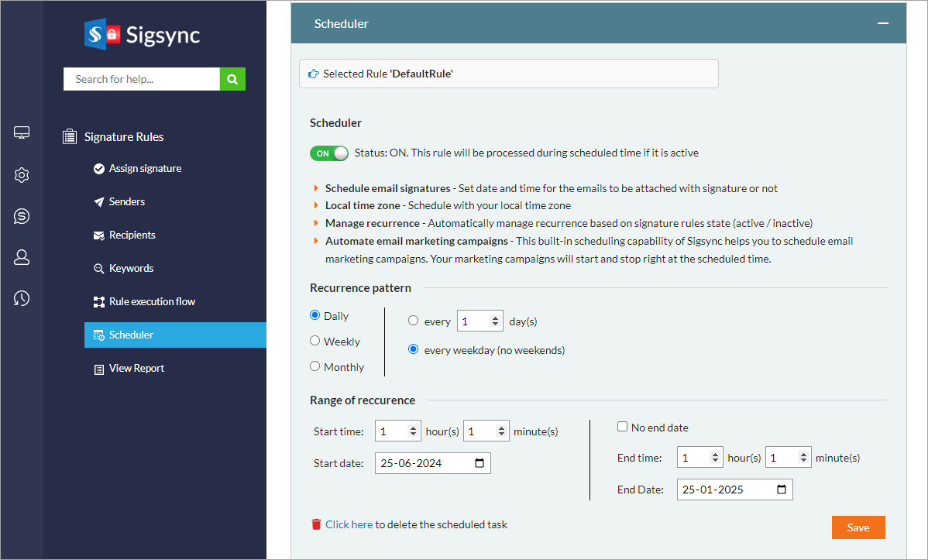
Task: Open calendar picker in Start date field
Action: click(479, 463)
